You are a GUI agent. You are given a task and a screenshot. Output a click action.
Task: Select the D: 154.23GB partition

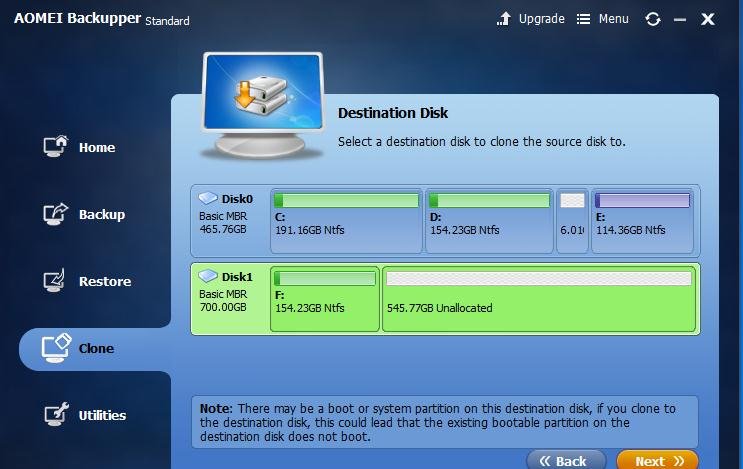[489, 220]
